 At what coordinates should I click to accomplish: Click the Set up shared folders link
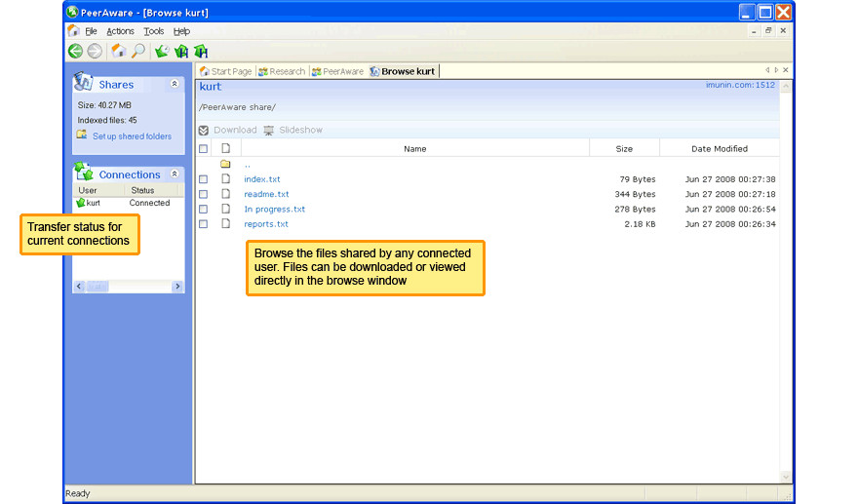(132, 136)
